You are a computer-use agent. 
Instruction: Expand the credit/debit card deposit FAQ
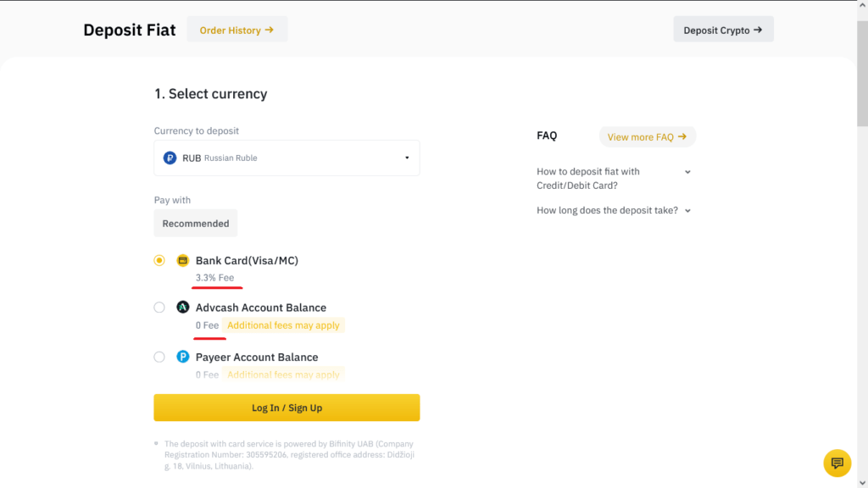click(x=687, y=172)
